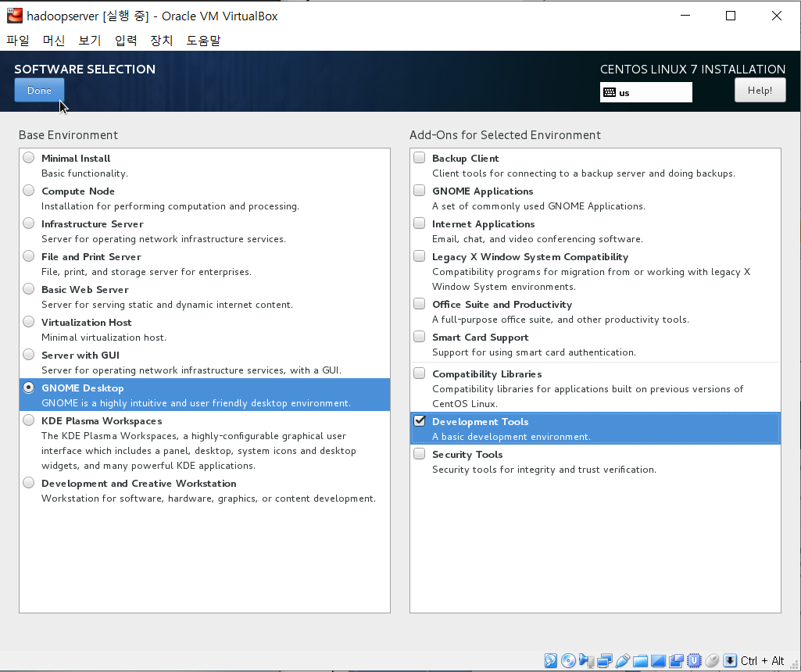This screenshot has width=801, height=672.
Task: Click the shared folders status icon
Action: pos(640,661)
